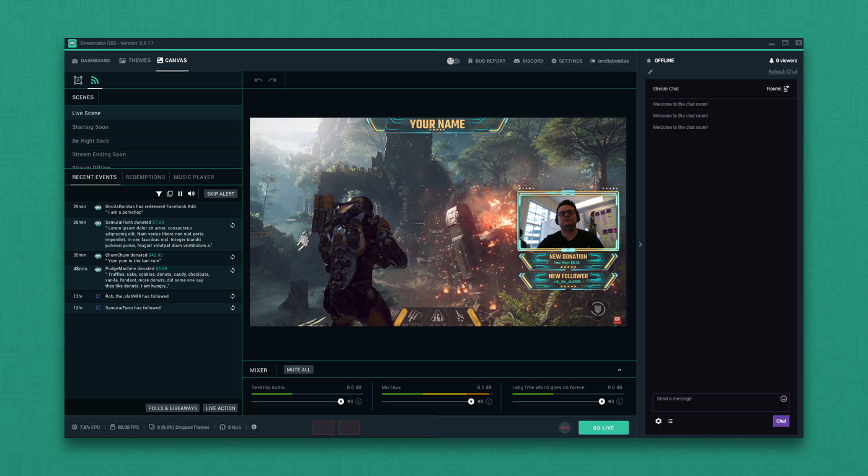
Task: Mute the Mic/Aux speaker
Action: point(480,402)
